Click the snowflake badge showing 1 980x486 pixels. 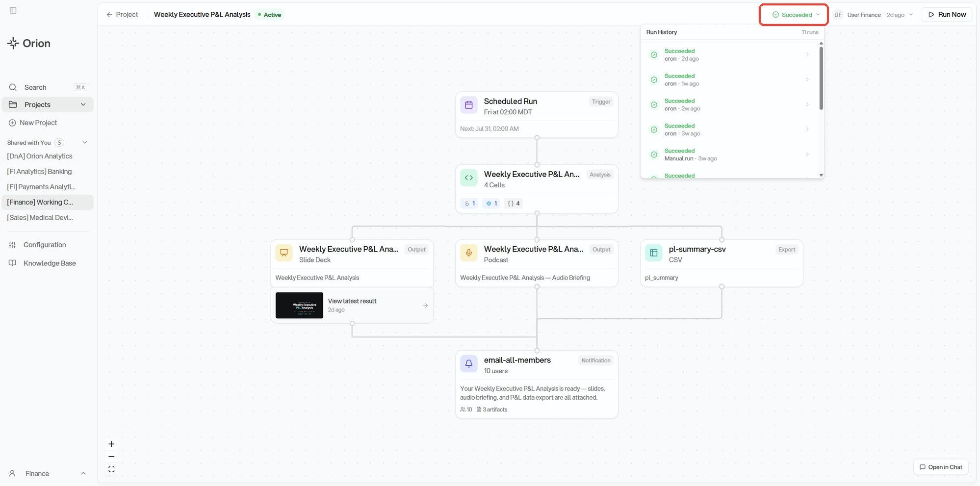[491, 204]
